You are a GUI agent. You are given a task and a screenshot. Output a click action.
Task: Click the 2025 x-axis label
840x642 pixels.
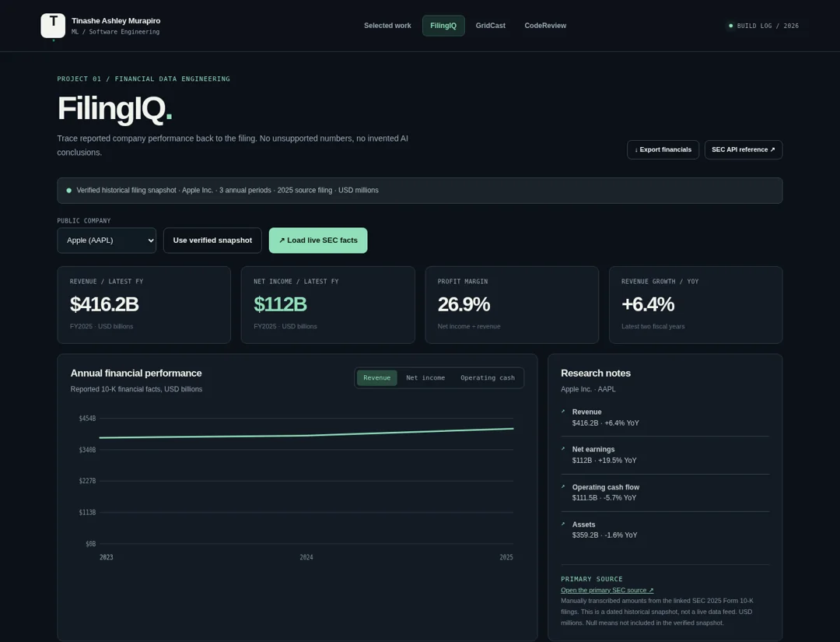point(506,557)
